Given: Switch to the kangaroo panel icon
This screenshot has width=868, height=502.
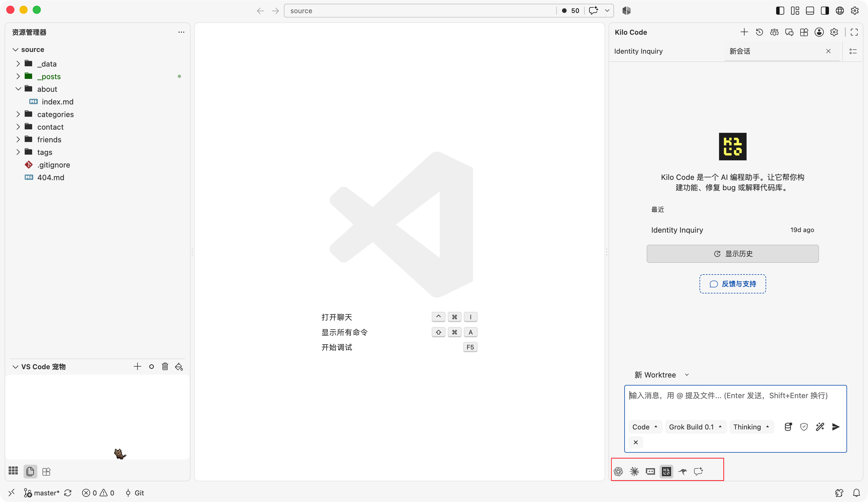Looking at the screenshot, I should pos(682,471).
